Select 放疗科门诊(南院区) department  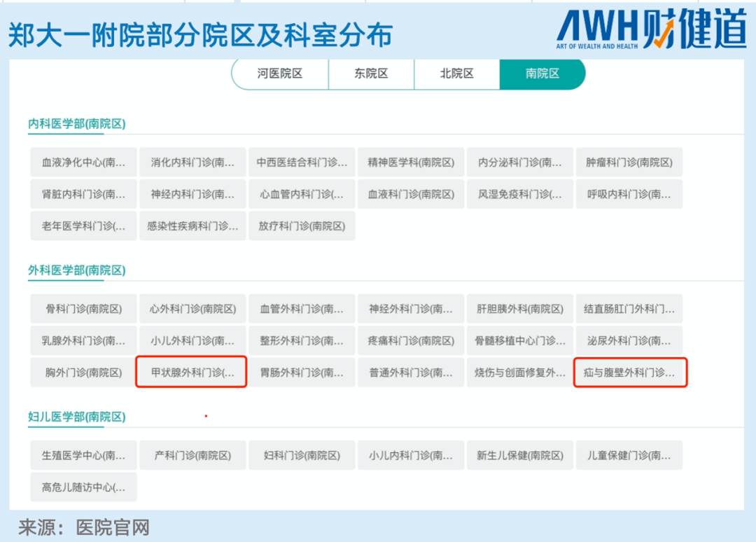pos(302,226)
